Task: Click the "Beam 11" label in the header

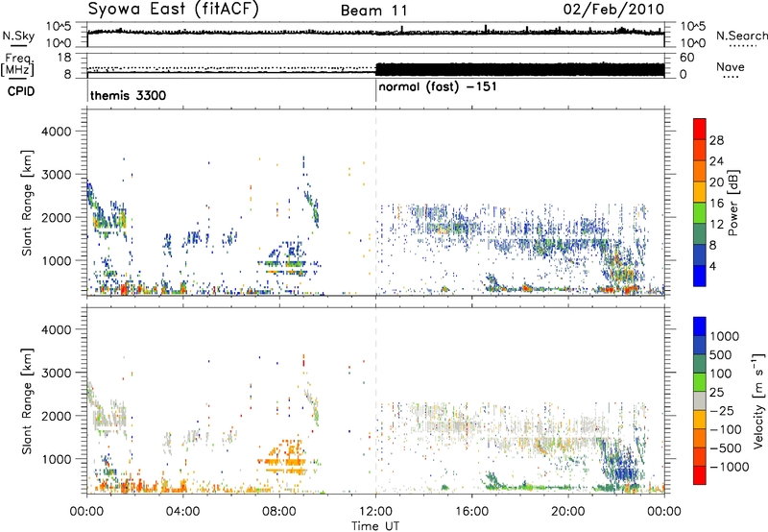Action: click(373, 11)
